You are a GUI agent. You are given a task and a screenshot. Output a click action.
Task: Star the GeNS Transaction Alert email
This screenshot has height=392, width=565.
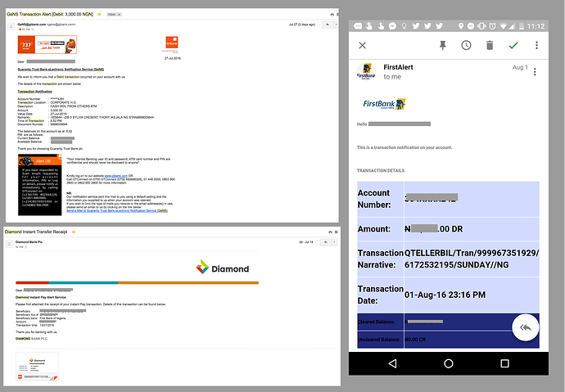(x=319, y=25)
